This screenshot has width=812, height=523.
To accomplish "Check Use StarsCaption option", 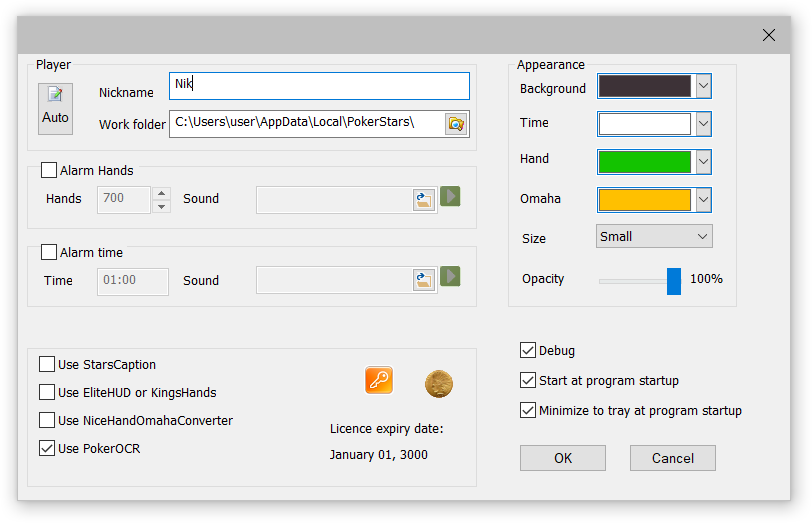I will coord(47,365).
